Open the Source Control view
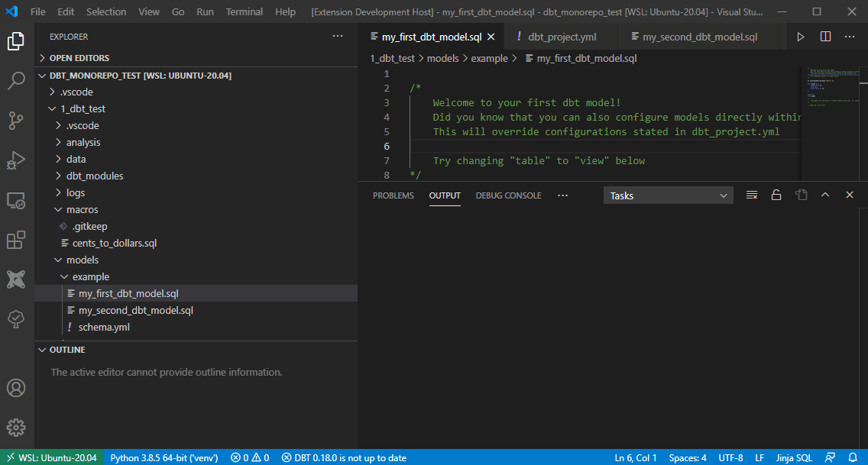The height and width of the screenshot is (465, 868). (16, 121)
